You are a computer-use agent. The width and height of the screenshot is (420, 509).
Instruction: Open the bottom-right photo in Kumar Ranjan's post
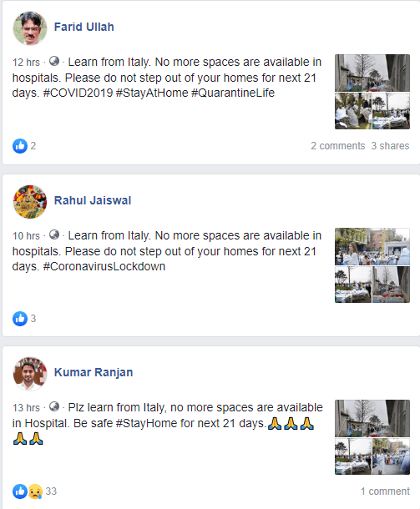click(x=391, y=456)
